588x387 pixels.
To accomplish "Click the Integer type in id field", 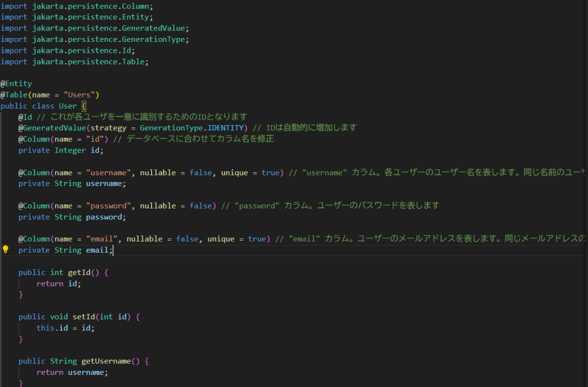I will click(71, 150).
